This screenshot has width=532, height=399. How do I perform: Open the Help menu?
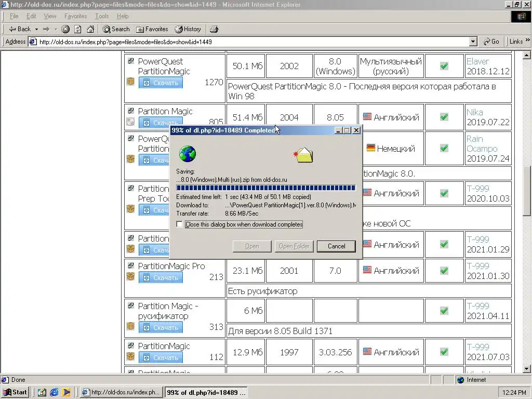(123, 16)
